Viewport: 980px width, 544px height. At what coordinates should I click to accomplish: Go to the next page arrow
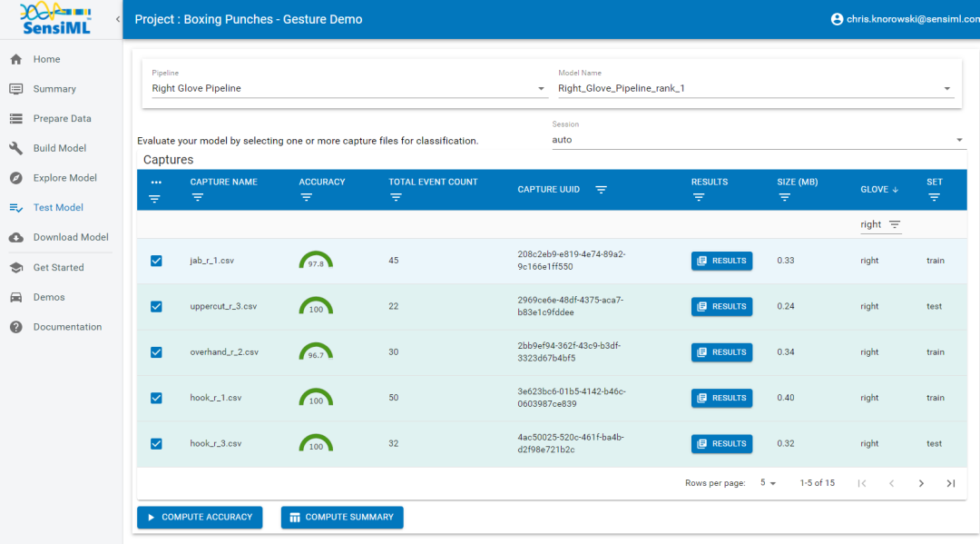click(x=921, y=483)
